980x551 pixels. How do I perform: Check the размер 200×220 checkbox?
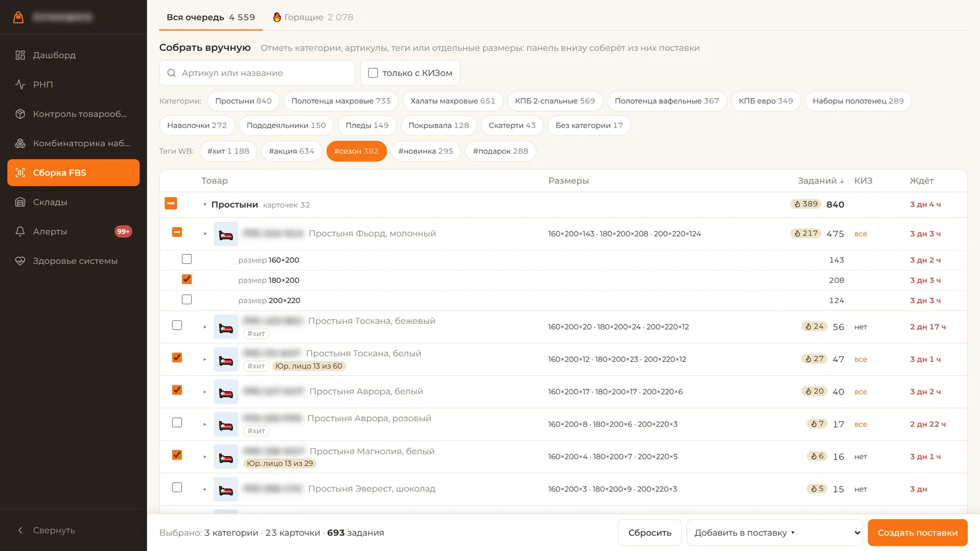point(187,299)
